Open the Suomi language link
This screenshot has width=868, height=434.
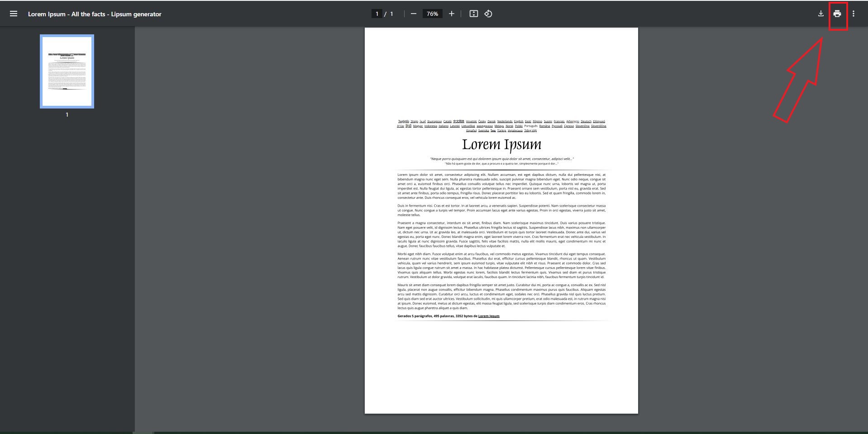(548, 121)
